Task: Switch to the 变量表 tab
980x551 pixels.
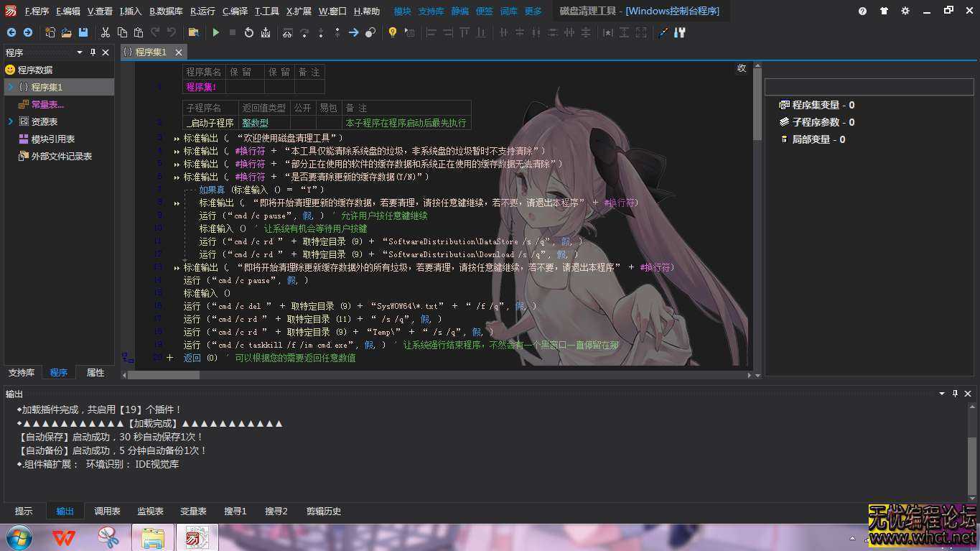Action: coord(193,511)
